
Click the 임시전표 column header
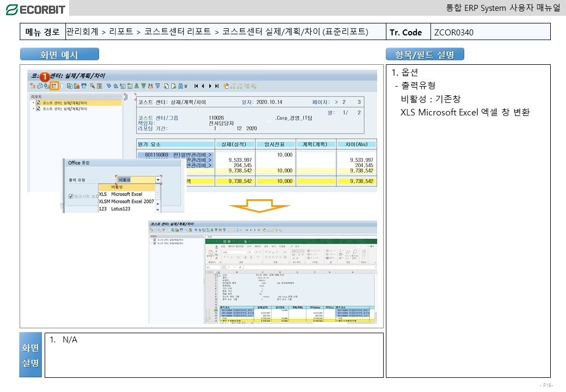point(275,144)
